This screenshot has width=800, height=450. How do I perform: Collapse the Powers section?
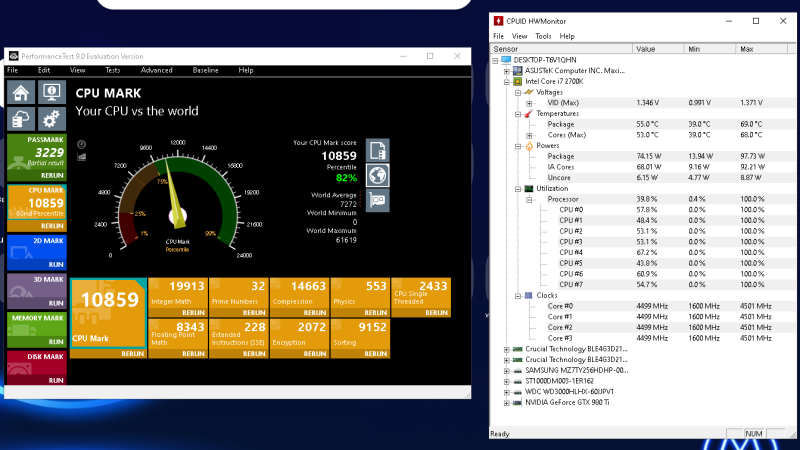[x=518, y=146]
